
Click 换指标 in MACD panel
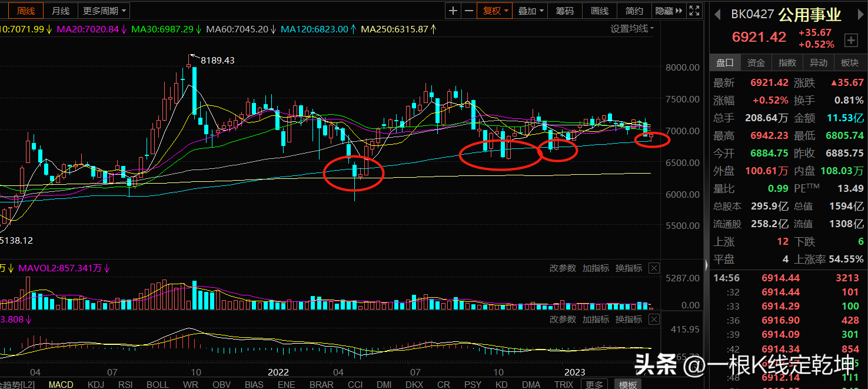tap(628, 319)
